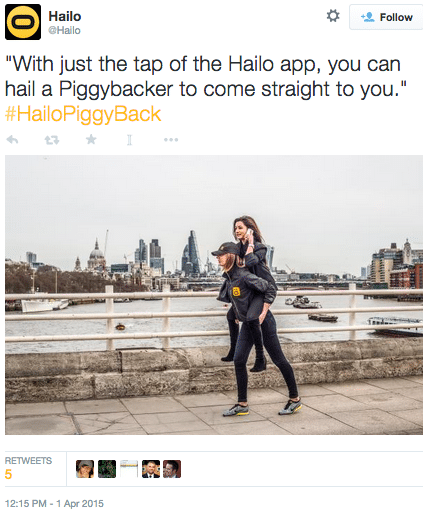Screen dimensions: 423x514
Task: Favorite the tweet with star icon
Action: tap(91, 139)
